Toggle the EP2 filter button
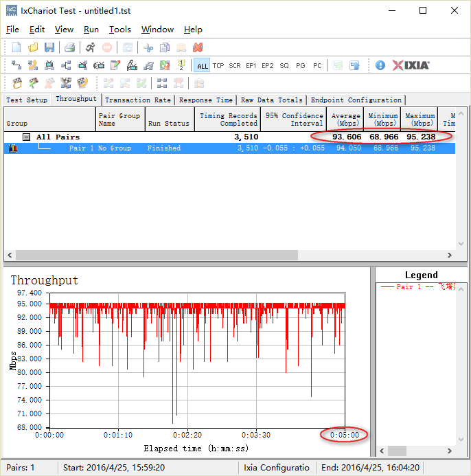 pos(267,65)
